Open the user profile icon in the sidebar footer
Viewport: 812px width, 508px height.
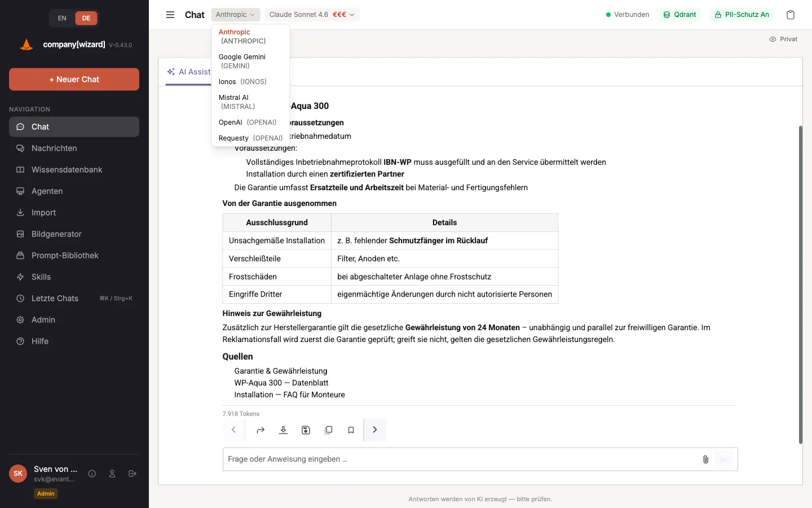(x=112, y=474)
